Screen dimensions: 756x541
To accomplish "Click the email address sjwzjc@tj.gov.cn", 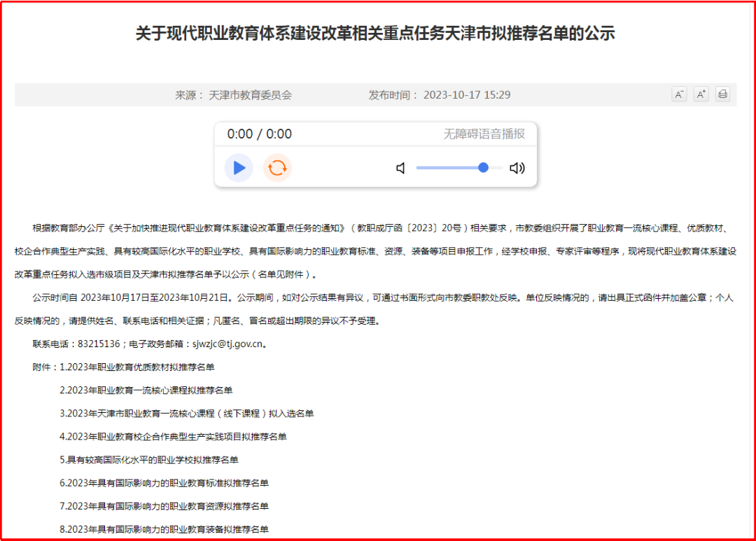I will tap(227, 344).
